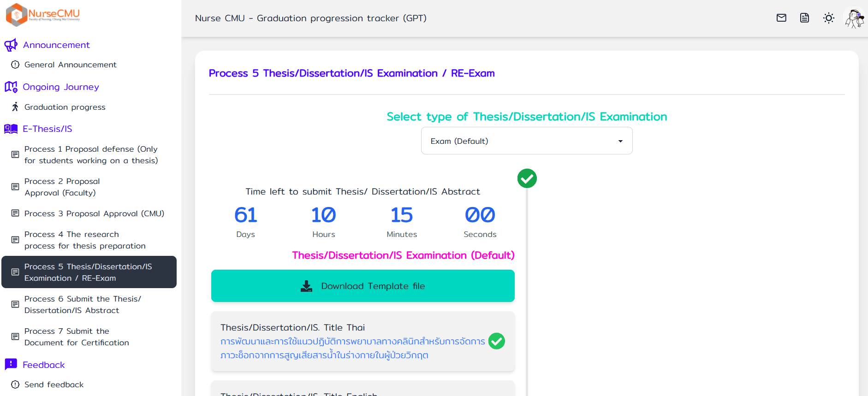Click the green check beside Thai title
Screen dimensions: 868x396
[x=496, y=341]
